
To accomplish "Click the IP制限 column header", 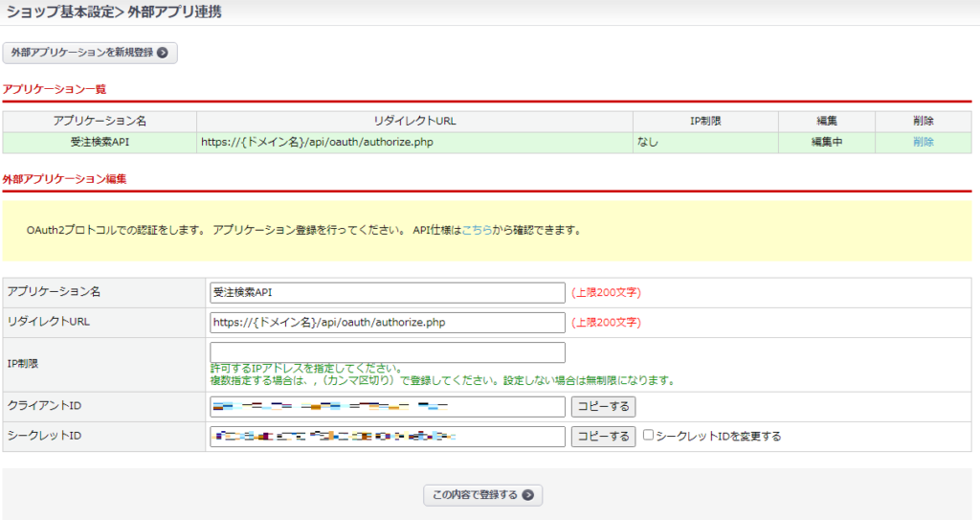I will coord(705,122).
